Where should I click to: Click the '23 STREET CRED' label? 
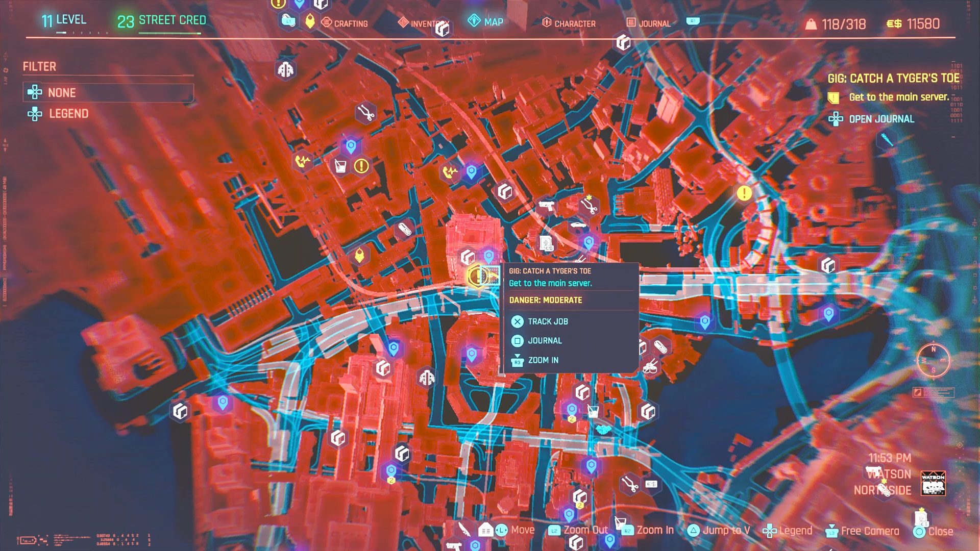click(161, 20)
